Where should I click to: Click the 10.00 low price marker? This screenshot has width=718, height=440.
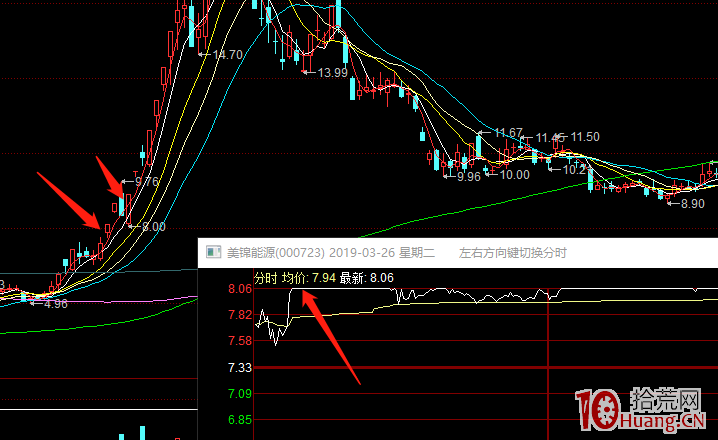coord(514,175)
